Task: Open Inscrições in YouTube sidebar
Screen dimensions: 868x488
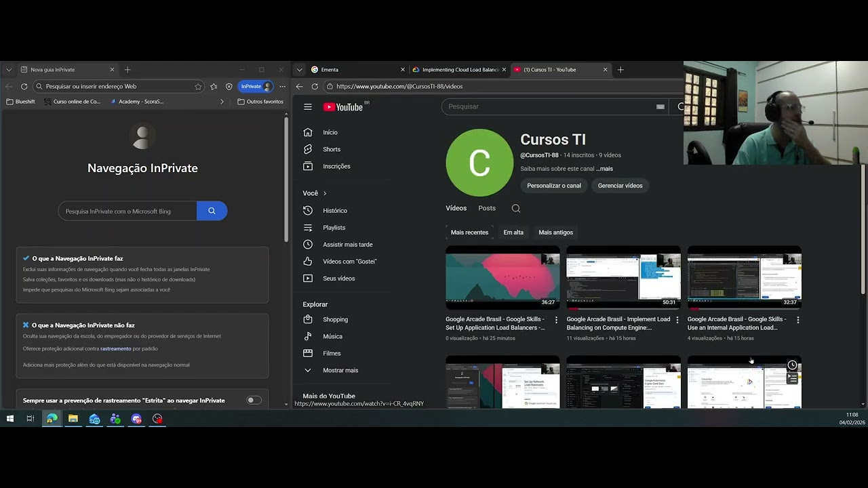Action: pos(336,166)
